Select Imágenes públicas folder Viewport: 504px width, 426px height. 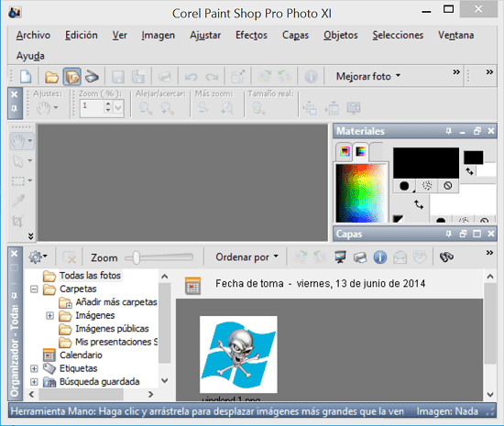point(112,329)
